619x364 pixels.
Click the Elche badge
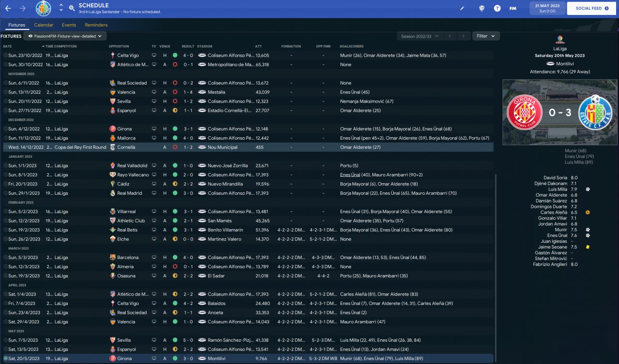click(x=113, y=239)
